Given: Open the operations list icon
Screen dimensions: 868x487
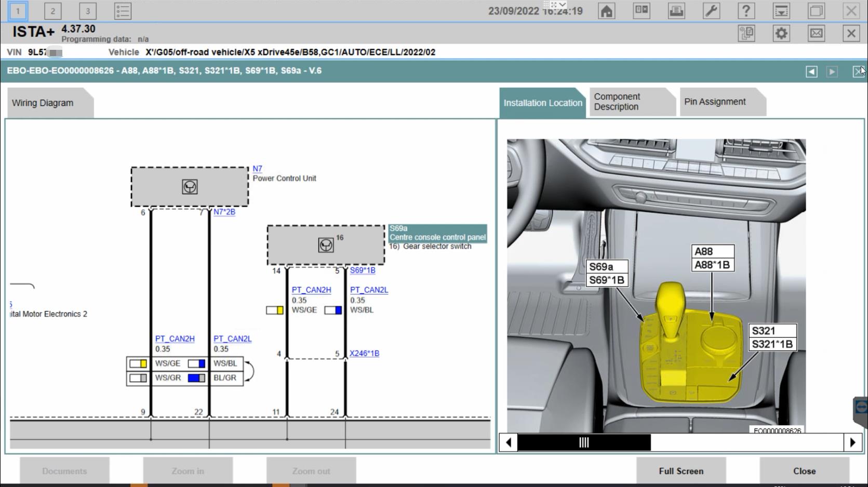Looking at the screenshot, I should pos(123,11).
